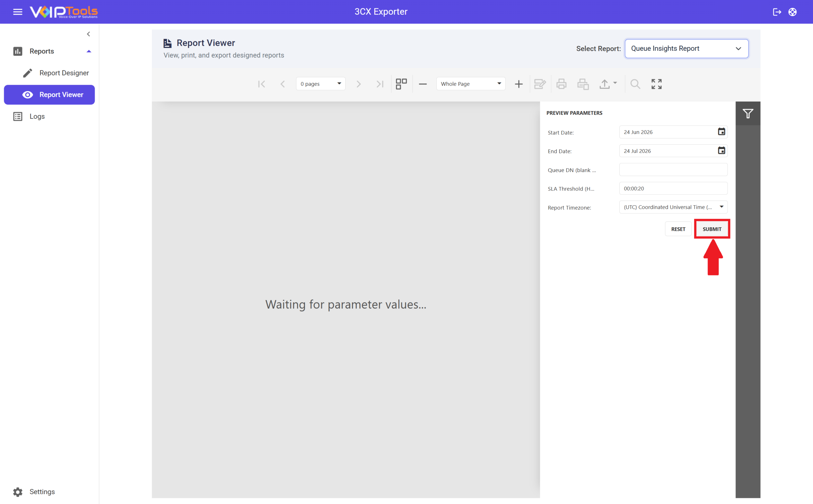This screenshot has width=813, height=504.
Task: Go to next report page
Action: point(359,84)
